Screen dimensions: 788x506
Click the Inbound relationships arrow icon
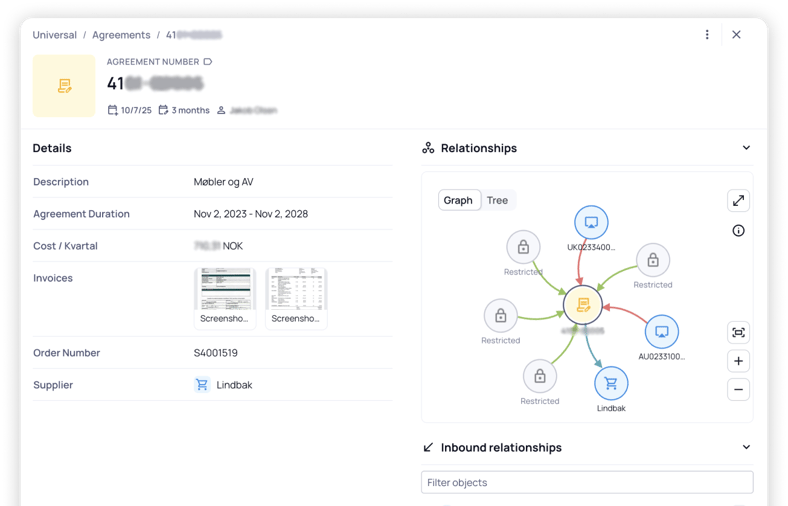pyautogui.click(x=428, y=447)
